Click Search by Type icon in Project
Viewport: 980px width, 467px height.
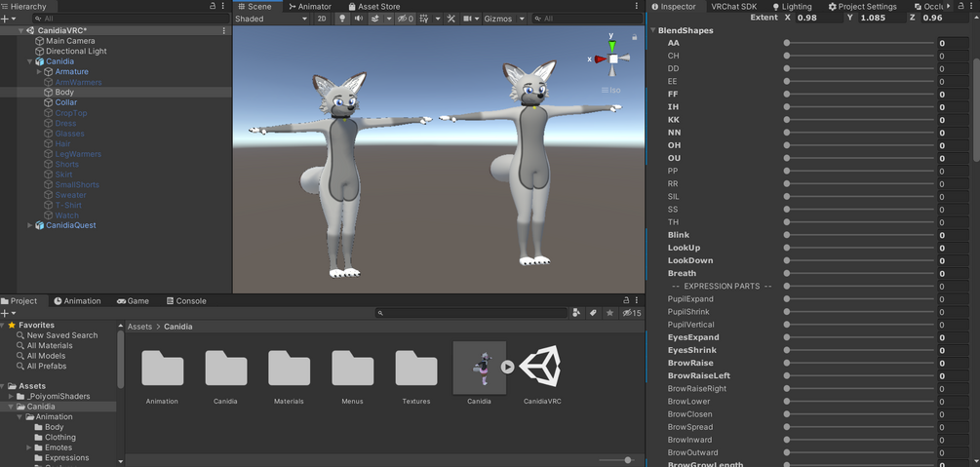pyautogui.click(x=576, y=313)
